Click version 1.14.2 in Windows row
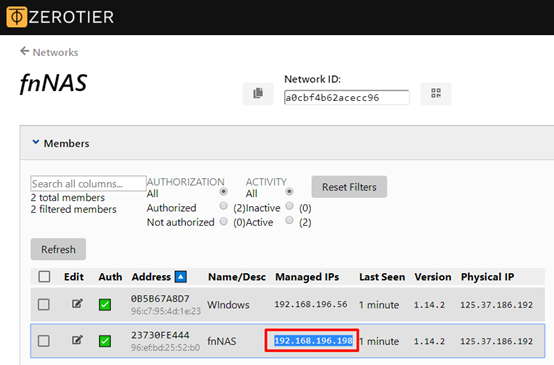554x365 pixels. (x=429, y=305)
